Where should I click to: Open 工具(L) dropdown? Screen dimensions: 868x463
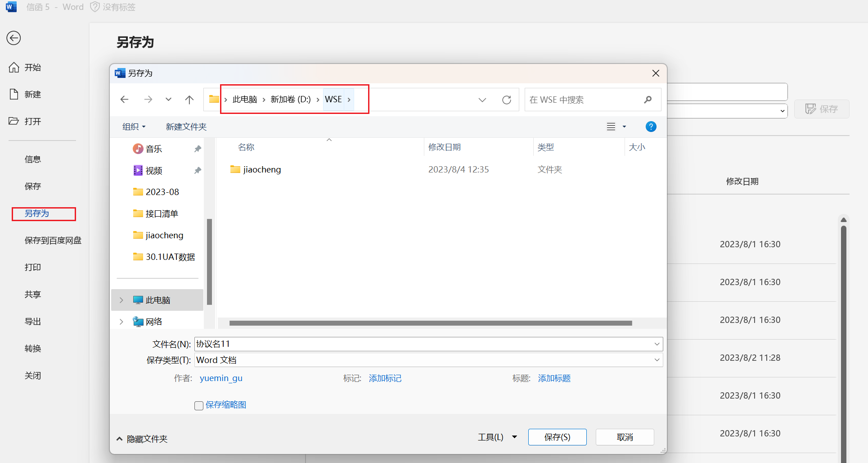(497, 437)
